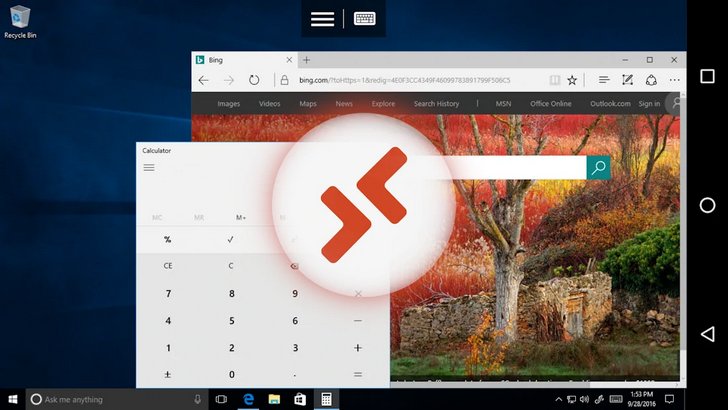Click the C clear key
This screenshot has height=410, width=728.
point(231,266)
